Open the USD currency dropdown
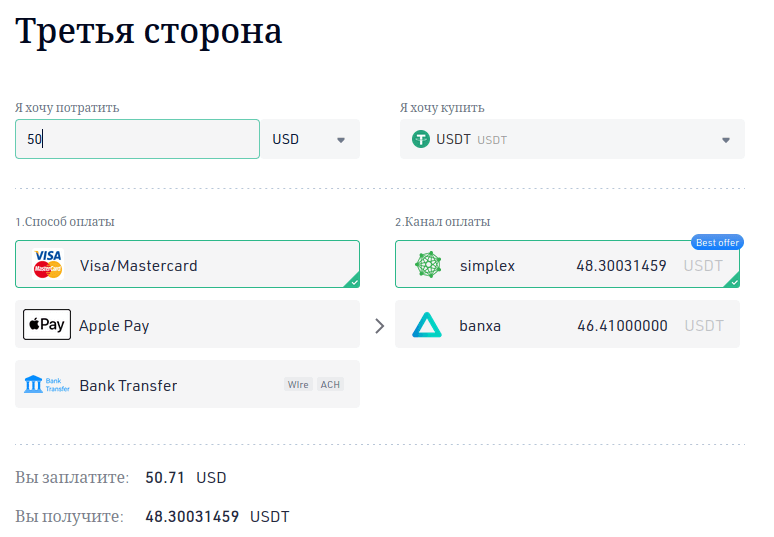Image resolution: width=774 pixels, height=537 pixels. click(x=310, y=140)
